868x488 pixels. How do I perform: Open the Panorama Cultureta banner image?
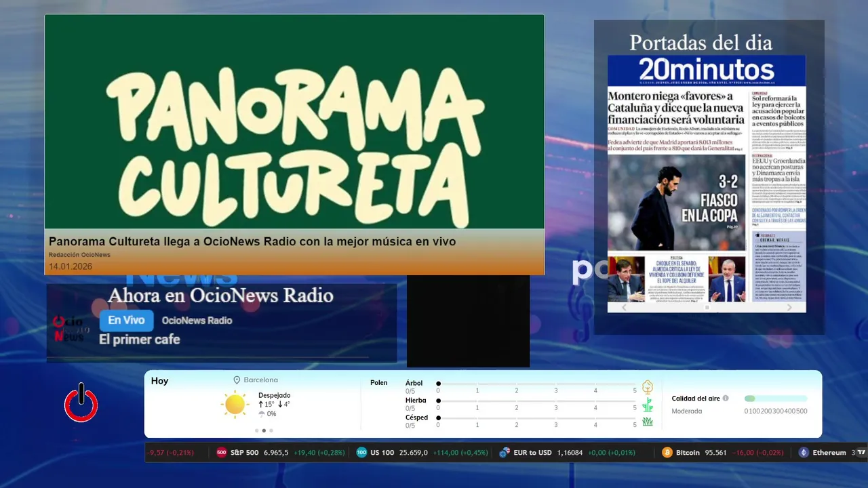(x=294, y=122)
